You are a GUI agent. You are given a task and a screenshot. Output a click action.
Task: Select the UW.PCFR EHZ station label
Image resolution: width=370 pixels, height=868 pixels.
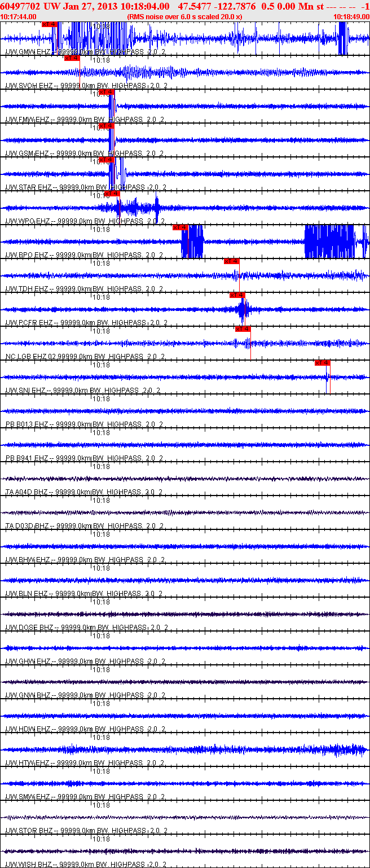(x=86, y=322)
